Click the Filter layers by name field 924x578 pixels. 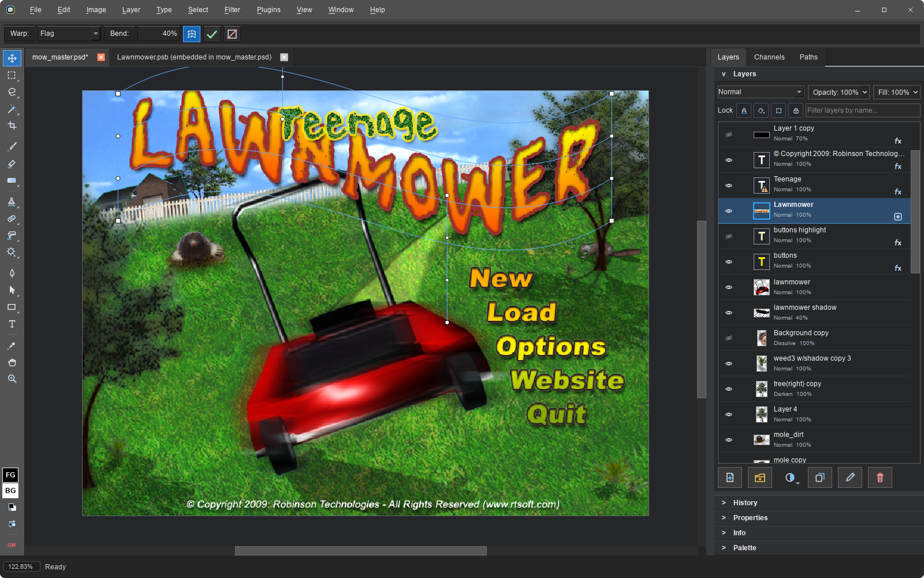point(862,110)
